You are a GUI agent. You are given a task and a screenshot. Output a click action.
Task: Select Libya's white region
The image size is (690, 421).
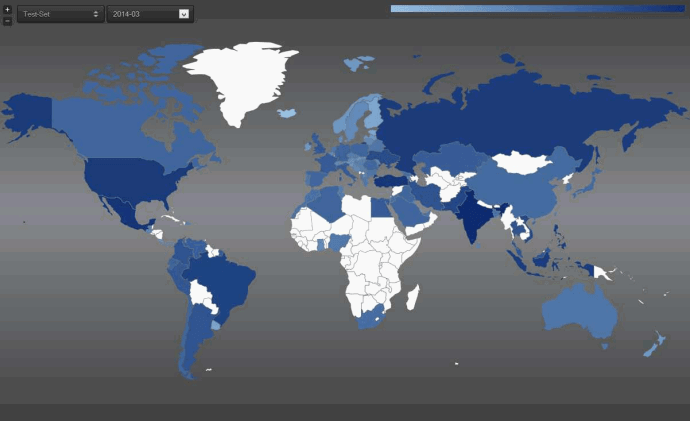[x=356, y=206]
